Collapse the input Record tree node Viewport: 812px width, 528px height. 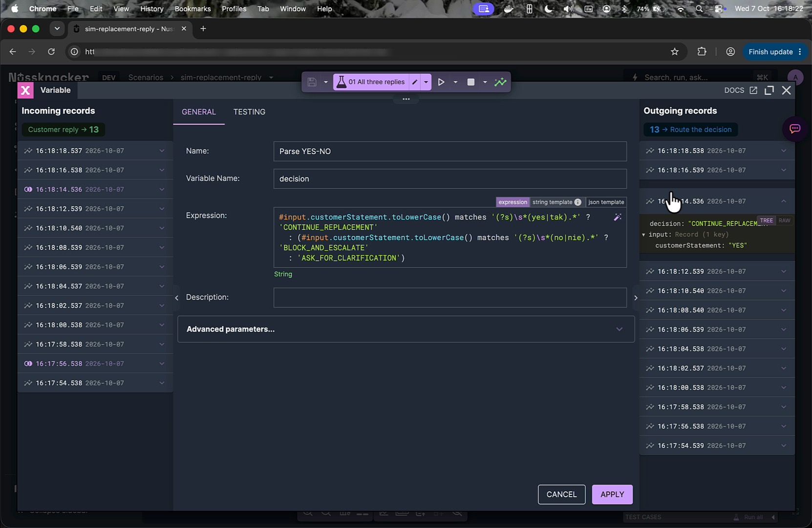coord(644,235)
